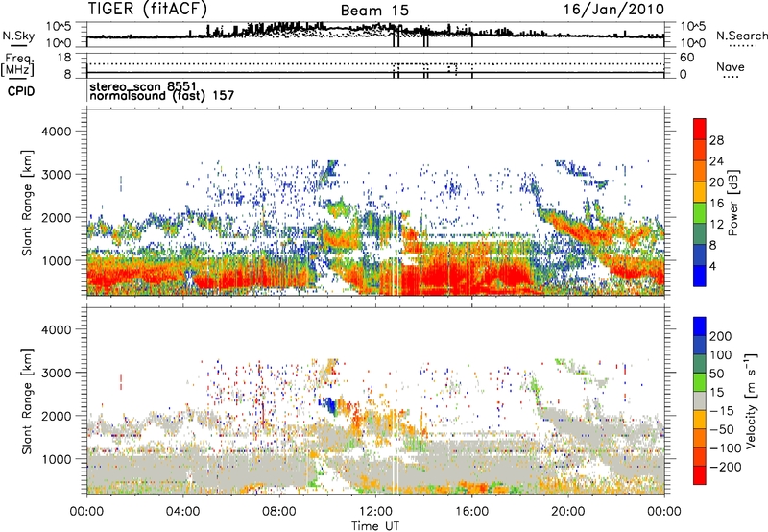Click the date '16/Jan/2010'
The width and height of the screenshot is (768, 532).
613,10
